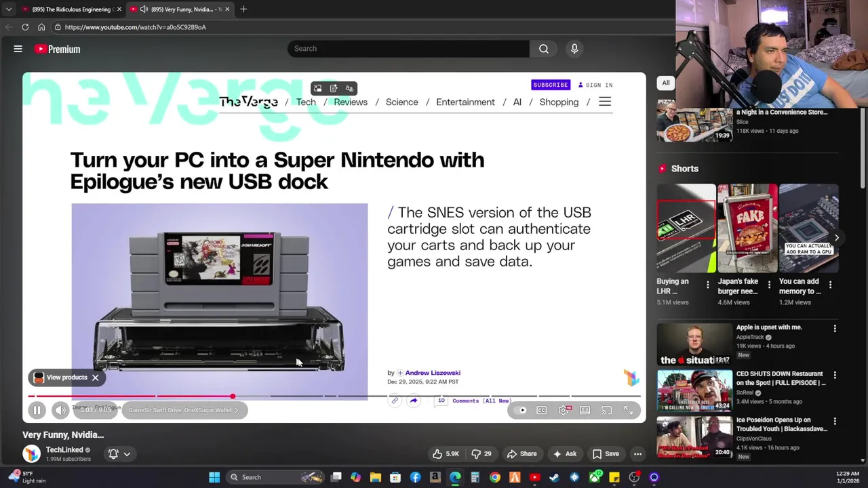868x488 pixels.
Task: Seek on the red video progress bar
Action: click(335, 396)
